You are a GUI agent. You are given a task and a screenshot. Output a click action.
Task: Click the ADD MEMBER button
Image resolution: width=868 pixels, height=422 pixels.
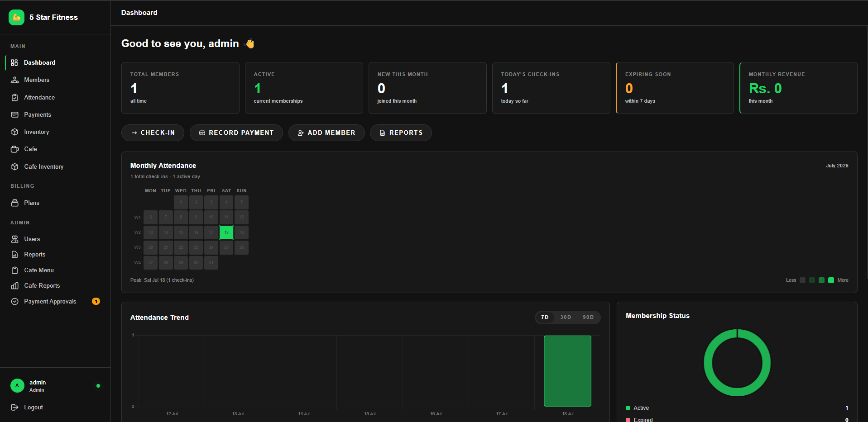click(x=326, y=133)
